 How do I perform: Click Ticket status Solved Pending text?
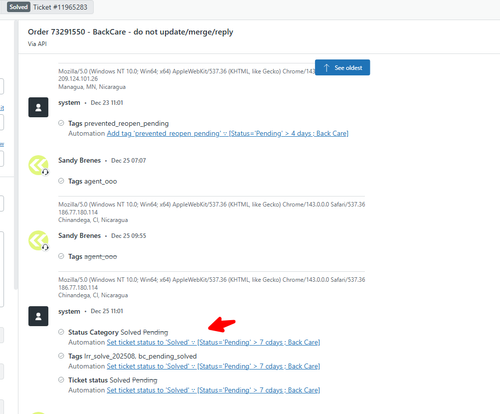tap(113, 380)
